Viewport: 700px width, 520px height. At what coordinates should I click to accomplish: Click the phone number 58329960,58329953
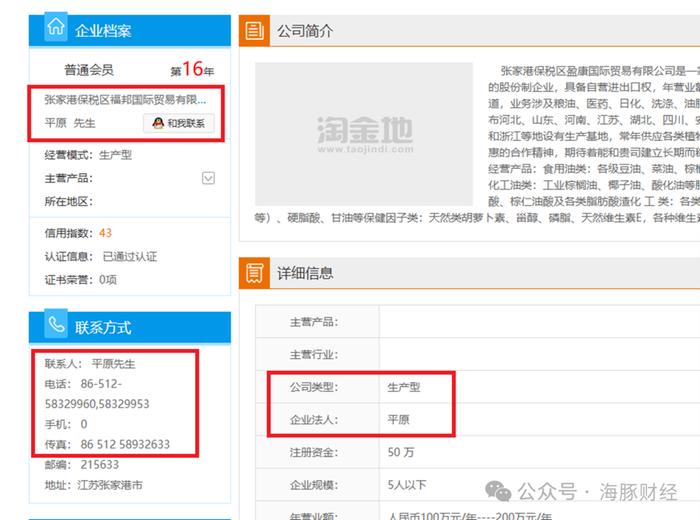(97, 404)
